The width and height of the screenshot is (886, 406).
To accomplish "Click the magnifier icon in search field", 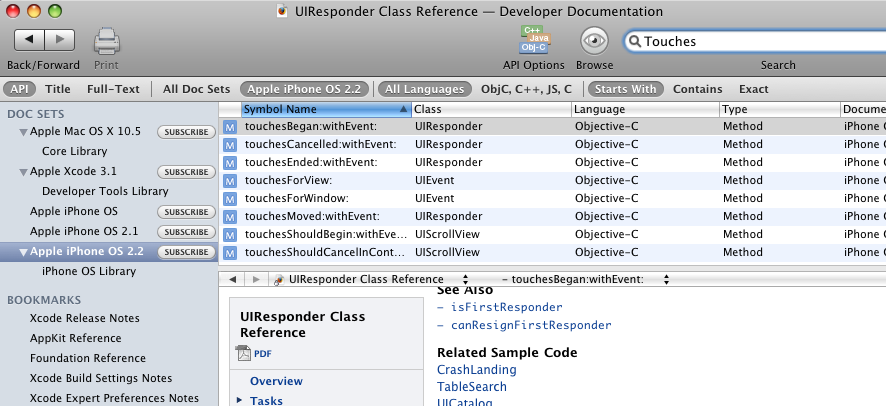I will (635, 41).
